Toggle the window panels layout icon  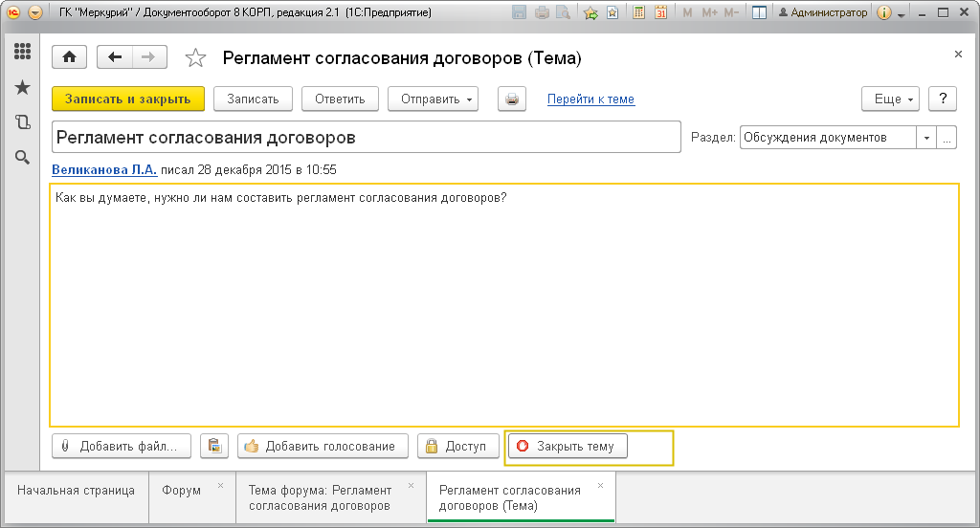(759, 12)
